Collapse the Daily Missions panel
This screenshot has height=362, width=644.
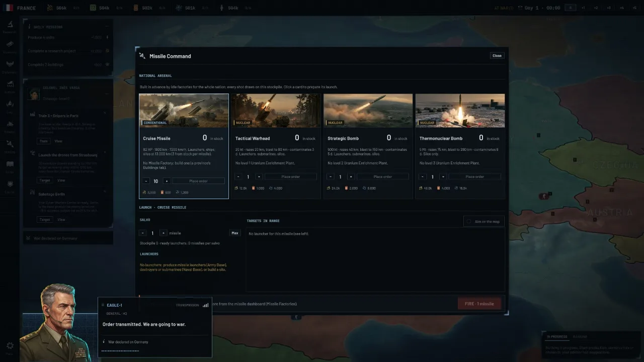[x=107, y=27]
